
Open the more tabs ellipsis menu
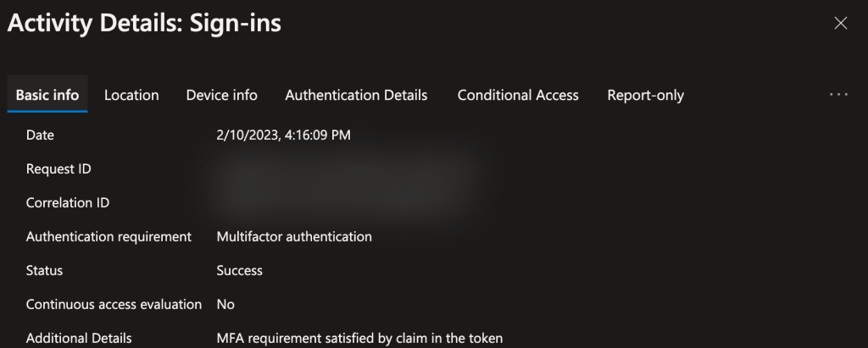838,95
